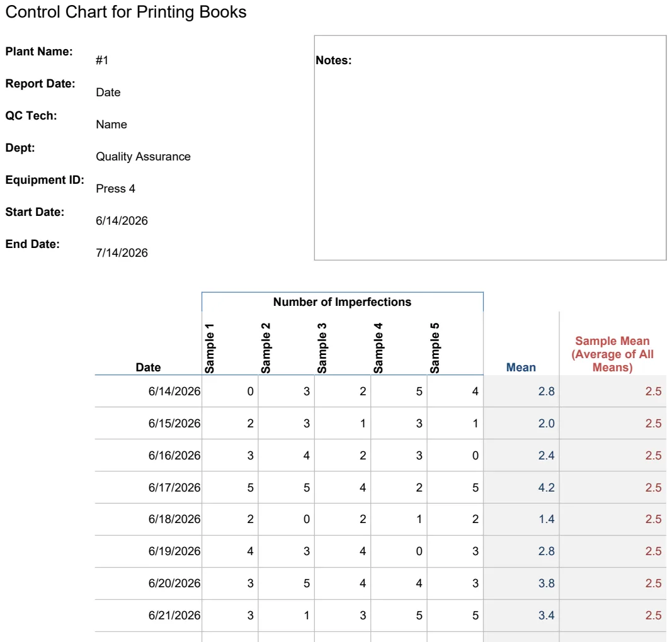Image resolution: width=672 pixels, height=642 pixels.
Task: Click the 'Sample 5' column header
Action: point(435,348)
